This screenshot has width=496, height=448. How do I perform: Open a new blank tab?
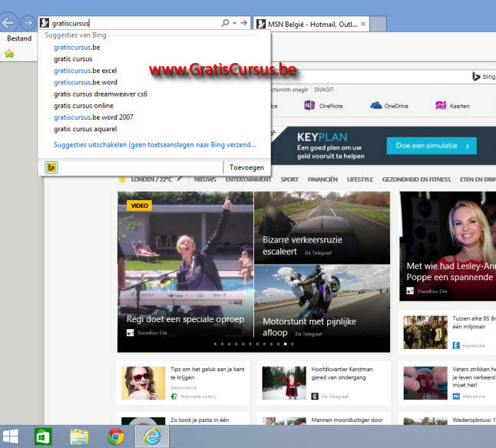click(x=378, y=24)
